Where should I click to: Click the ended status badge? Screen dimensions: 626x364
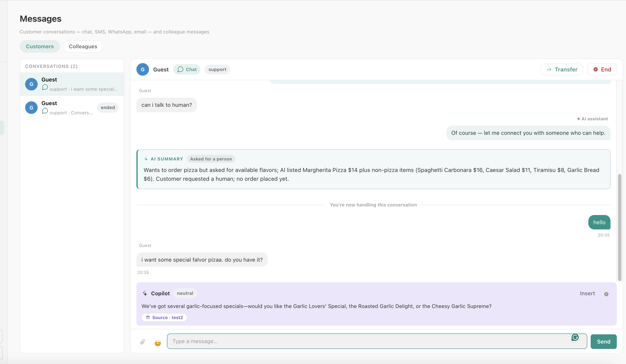[108, 108]
